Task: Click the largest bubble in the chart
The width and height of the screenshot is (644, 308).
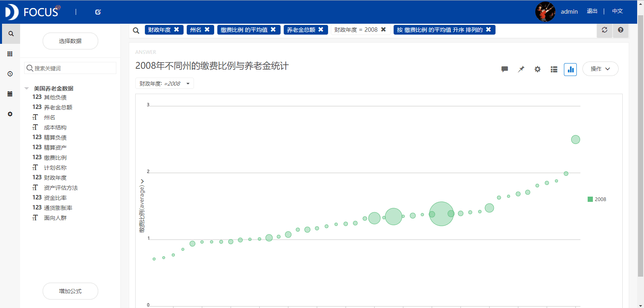Action: click(441, 214)
